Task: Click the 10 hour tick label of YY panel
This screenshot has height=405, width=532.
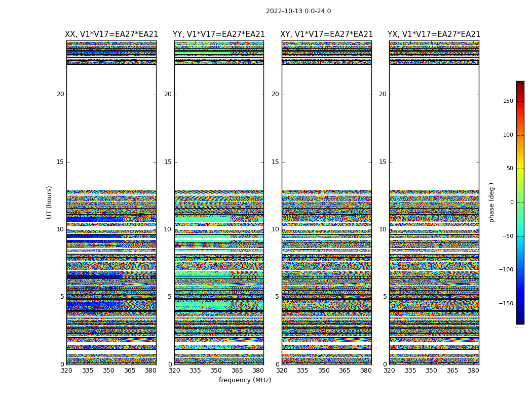Action: pos(168,229)
